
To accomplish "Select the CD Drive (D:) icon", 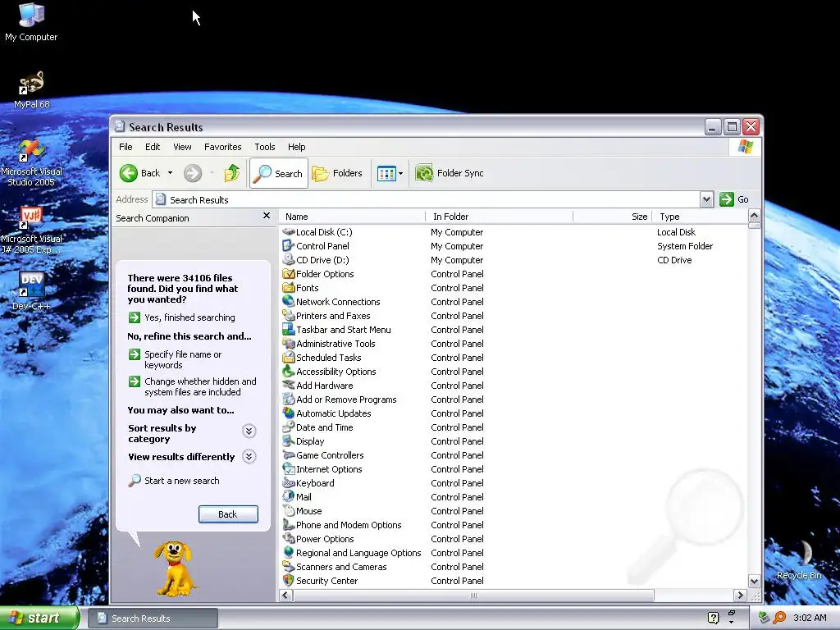I will point(289,260).
